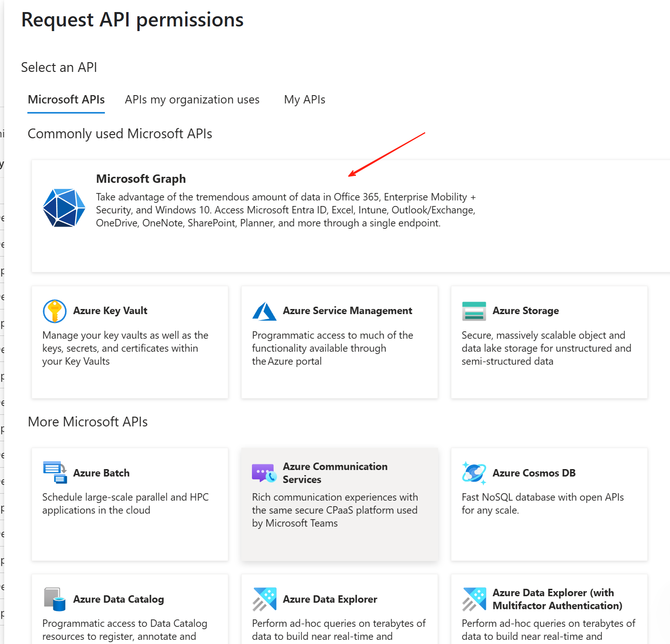This screenshot has height=644, width=670.
Task: Click the Azure Cosmos DB planet icon
Action: click(x=474, y=473)
